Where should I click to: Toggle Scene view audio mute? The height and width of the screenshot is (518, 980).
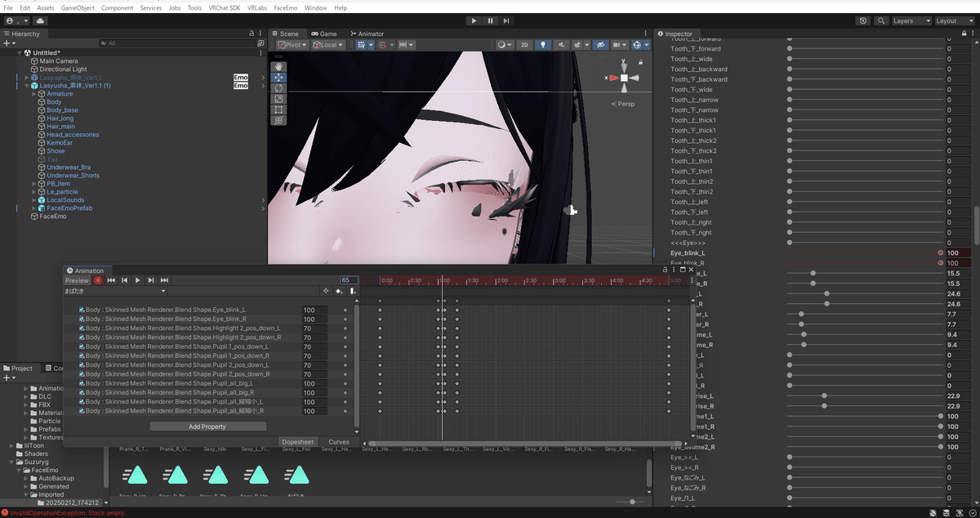(560, 45)
